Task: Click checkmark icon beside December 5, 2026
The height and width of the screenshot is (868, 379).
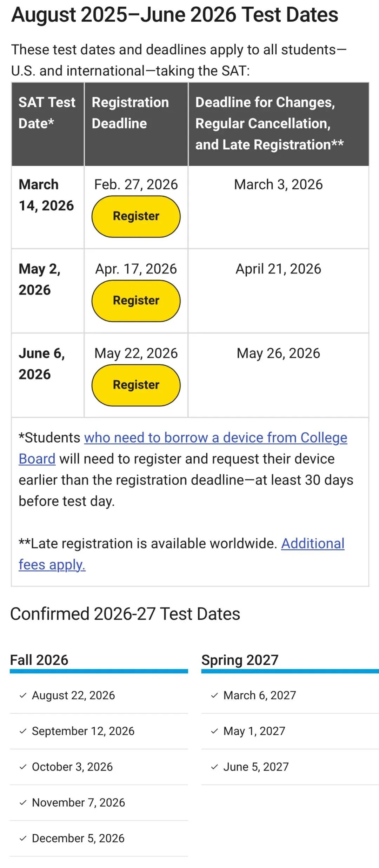Action: (x=23, y=839)
